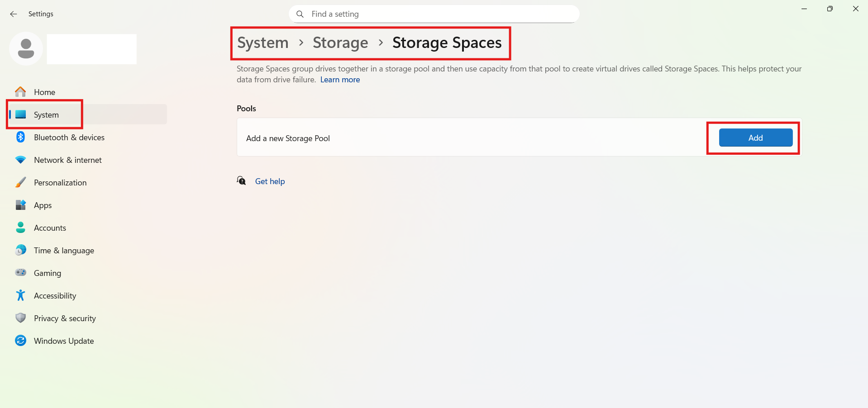Go to Accounts settings

pyautogui.click(x=50, y=228)
